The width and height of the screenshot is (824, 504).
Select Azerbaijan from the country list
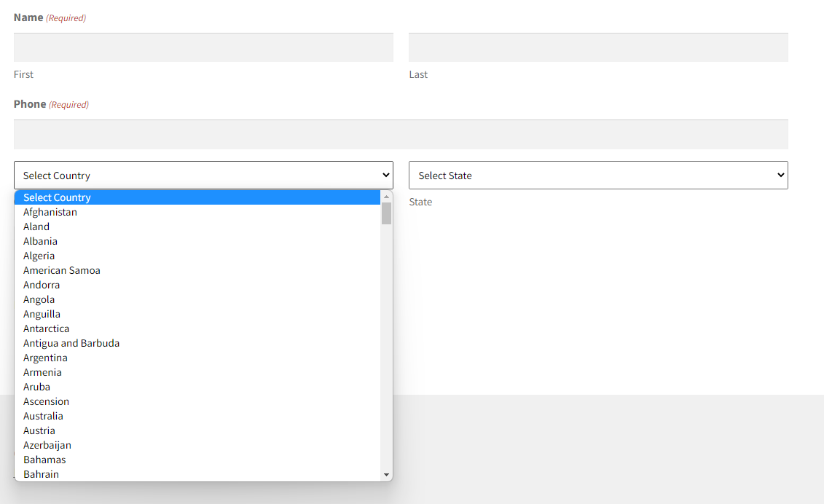tap(197, 445)
